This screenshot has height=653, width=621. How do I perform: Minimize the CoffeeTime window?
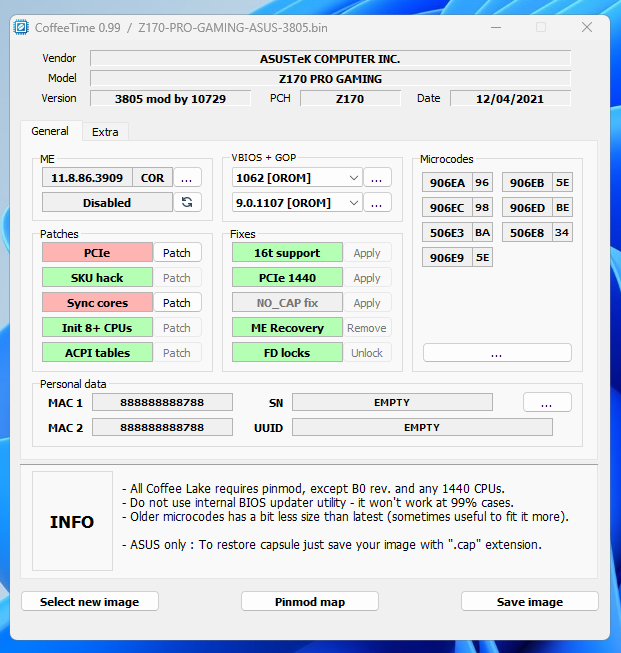point(496,27)
